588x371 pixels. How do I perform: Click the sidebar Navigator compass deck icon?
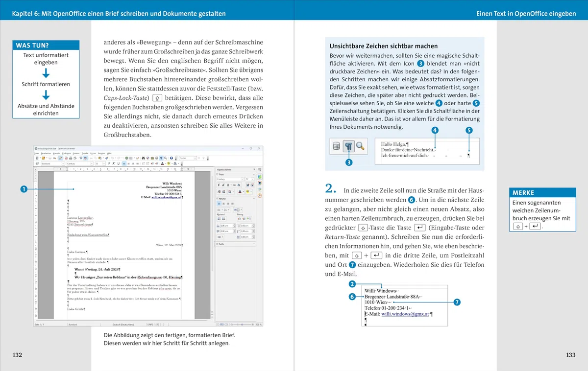pyautogui.click(x=260, y=196)
